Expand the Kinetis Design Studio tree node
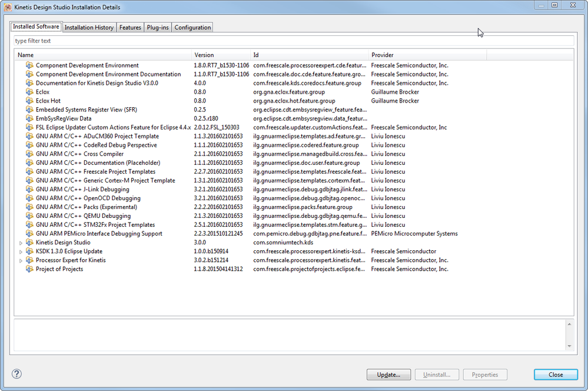588x391 pixels. point(21,243)
